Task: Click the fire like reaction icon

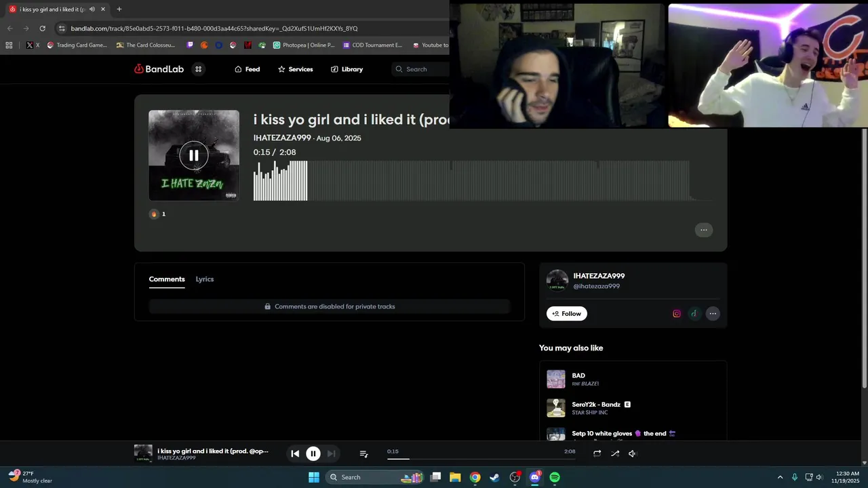Action: pos(154,214)
